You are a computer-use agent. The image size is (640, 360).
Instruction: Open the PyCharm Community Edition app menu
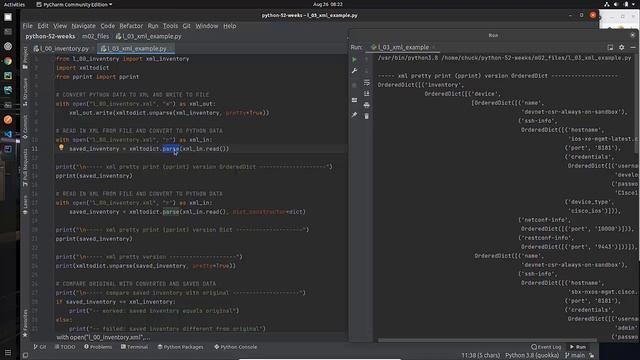(x=74, y=4)
